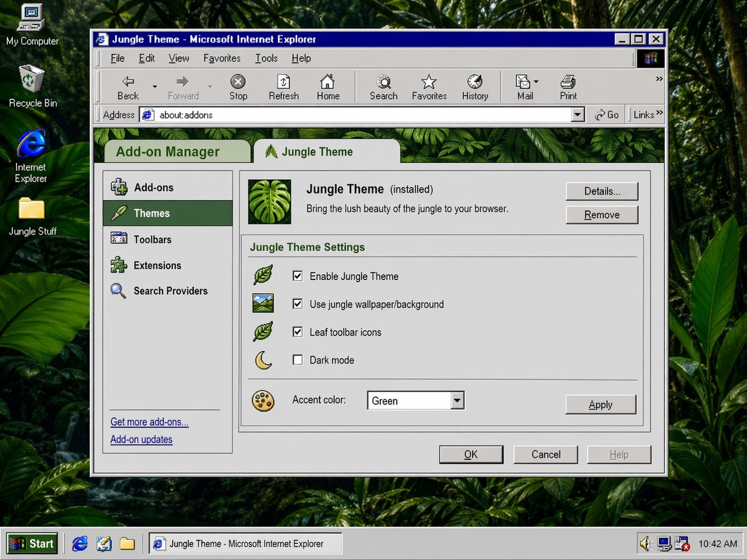
Task: Open the Start menu
Action: click(32, 543)
